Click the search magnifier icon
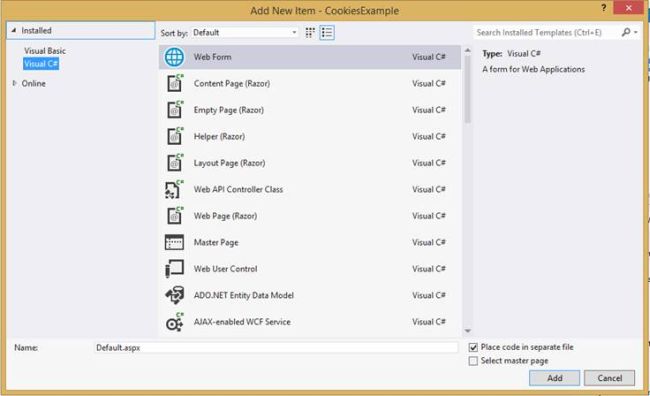 (x=626, y=32)
